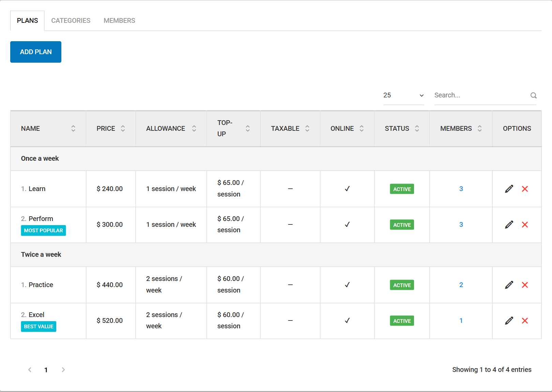552x392 pixels.
Task: Click the Add Plan button
Action: pos(36,52)
